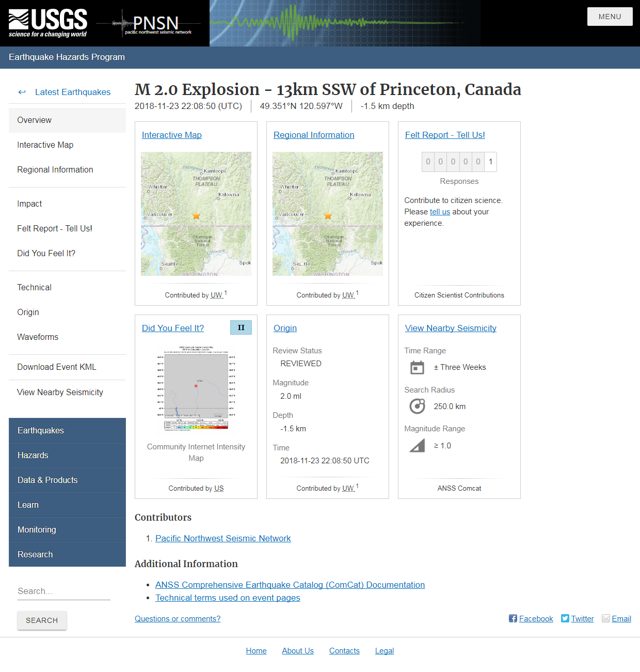Visit the Pacific Northwest Seismic Network link

(222, 538)
